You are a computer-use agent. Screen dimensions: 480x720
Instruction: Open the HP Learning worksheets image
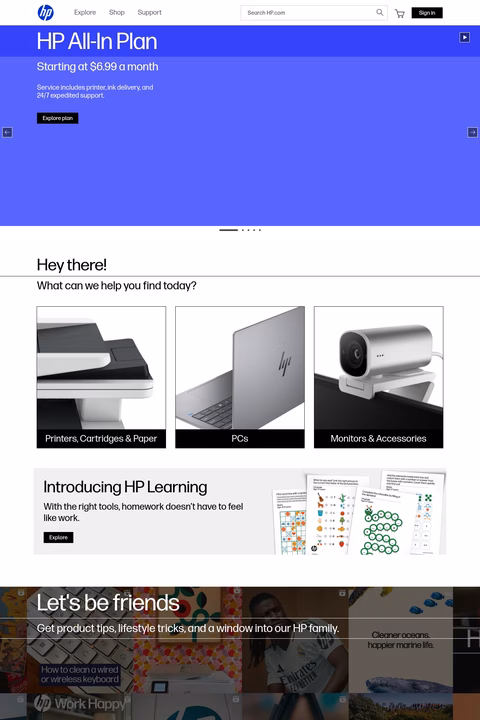358,513
